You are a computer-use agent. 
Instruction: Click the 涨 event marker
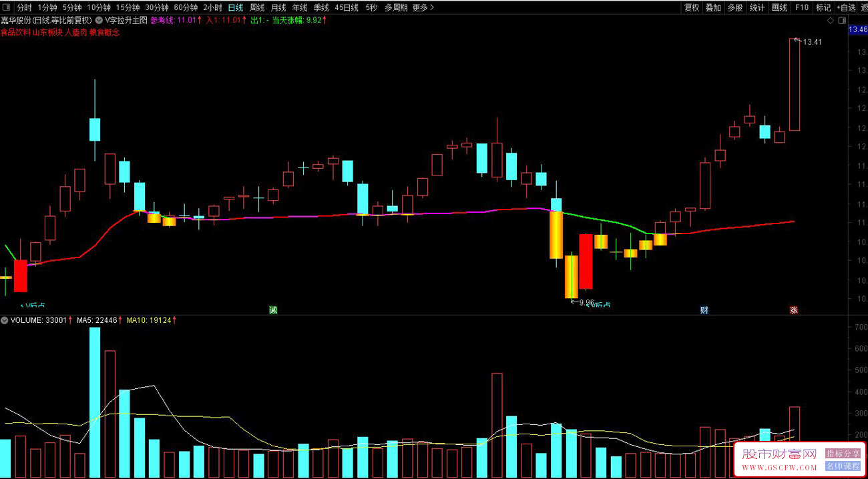point(794,310)
